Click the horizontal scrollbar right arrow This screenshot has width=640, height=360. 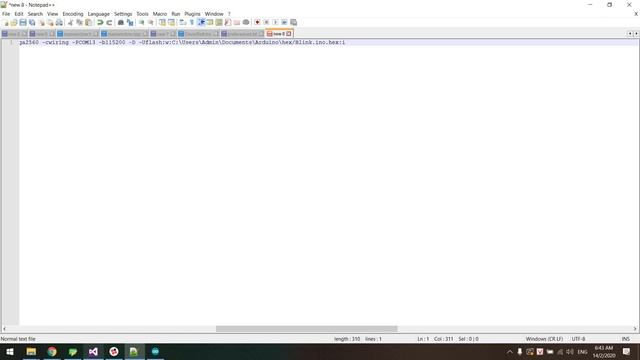(635, 329)
